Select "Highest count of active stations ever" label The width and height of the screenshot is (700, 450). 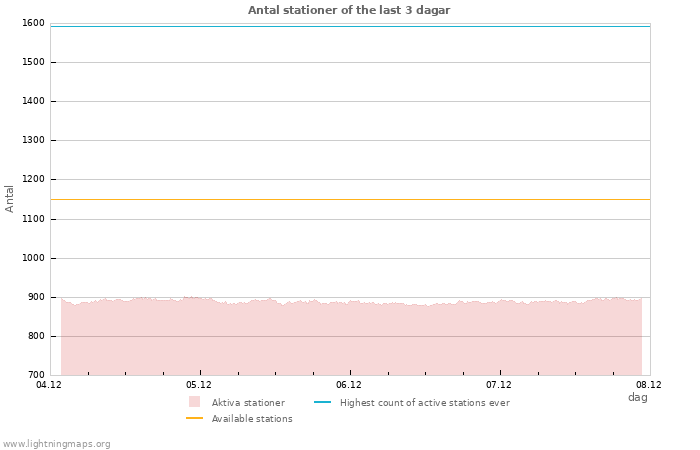point(424,403)
